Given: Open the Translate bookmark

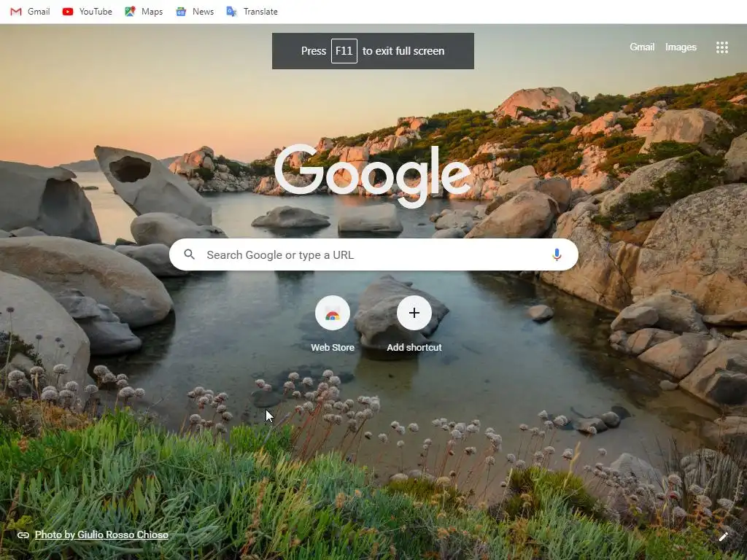Looking at the screenshot, I should 252,12.
